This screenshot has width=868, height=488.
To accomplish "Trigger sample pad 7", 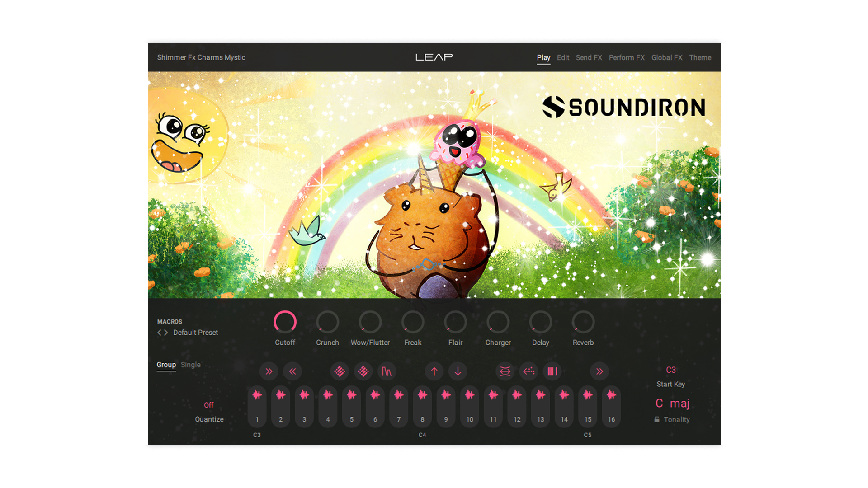I will 399,407.
